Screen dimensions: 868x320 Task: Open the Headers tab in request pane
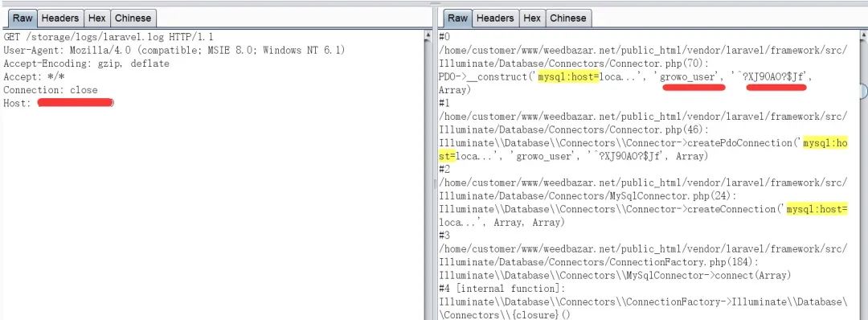point(59,18)
